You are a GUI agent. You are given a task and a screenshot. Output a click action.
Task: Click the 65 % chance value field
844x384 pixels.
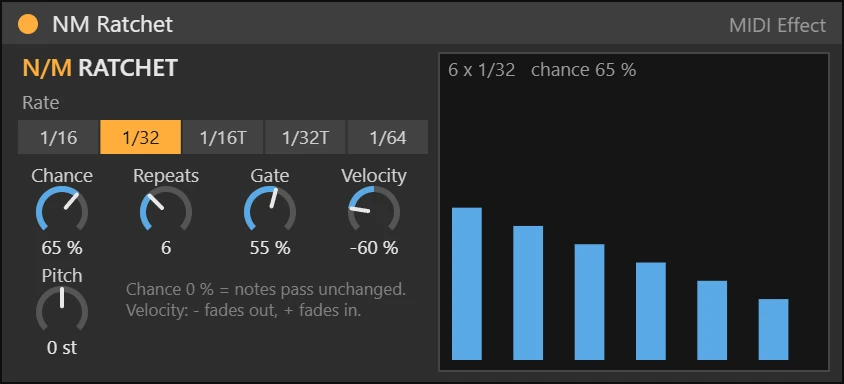point(62,248)
